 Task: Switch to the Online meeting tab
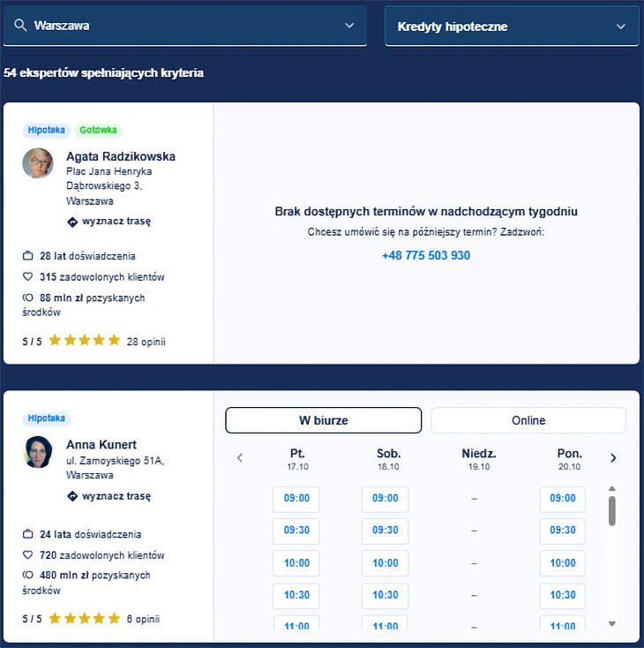click(528, 420)
